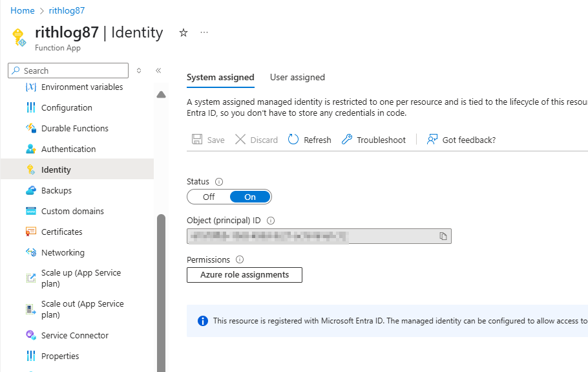This screenshot has width=588, height=372.
Task: Open Backups menu item
Action: click(78, 190)
